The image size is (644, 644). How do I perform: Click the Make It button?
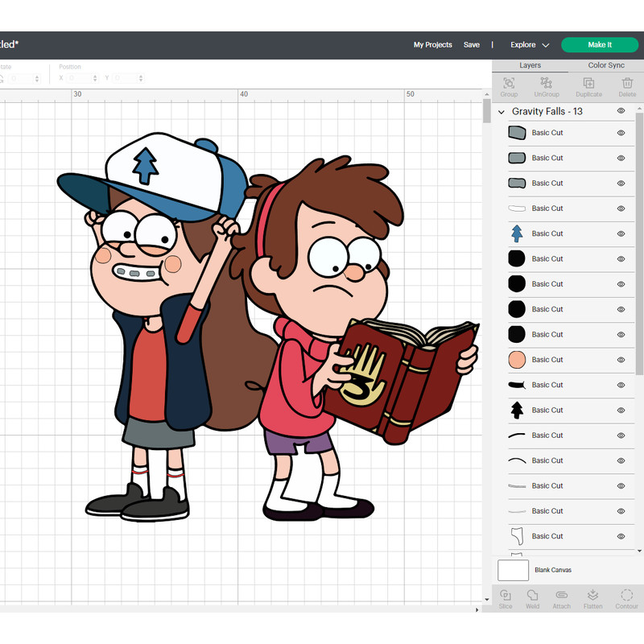point(599,44)
